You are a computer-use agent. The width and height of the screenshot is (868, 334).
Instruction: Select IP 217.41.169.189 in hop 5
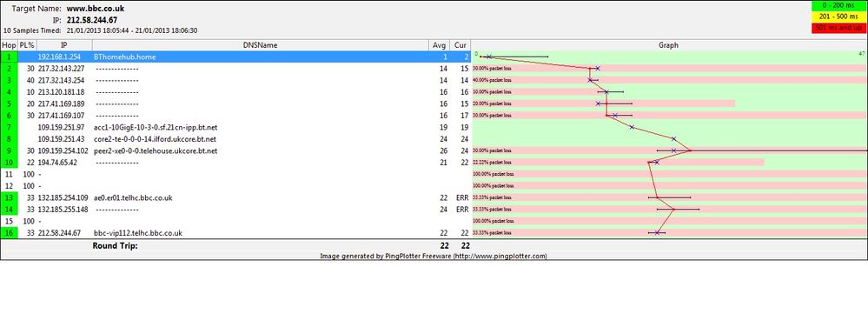61,104
